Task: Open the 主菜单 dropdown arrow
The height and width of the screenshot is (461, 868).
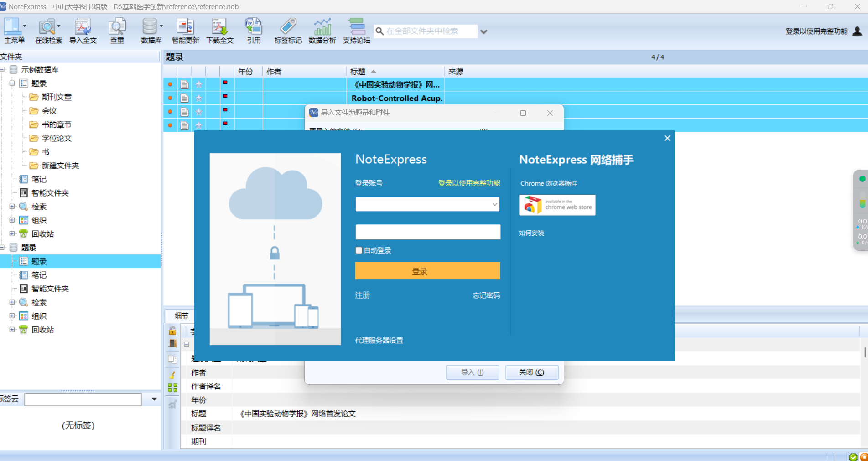Action: 25,26
